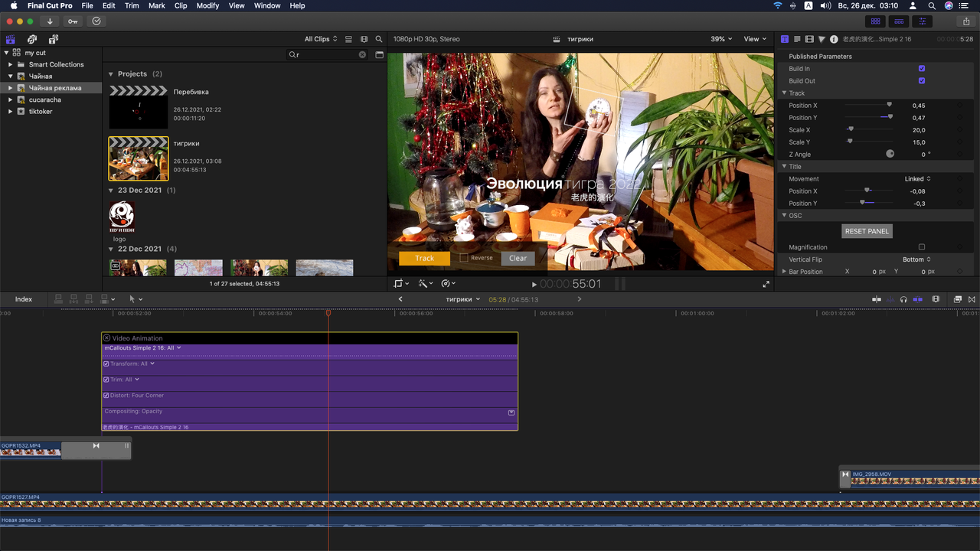Show the Photos and Audio sidebar
Viewport: 980px width, 551px height.
click(x=32, y=39)
